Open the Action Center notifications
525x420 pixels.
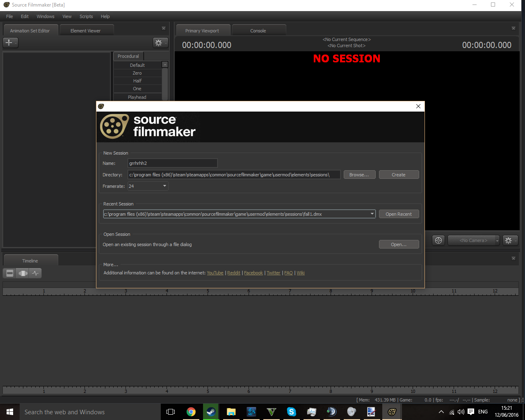(471, 412)
